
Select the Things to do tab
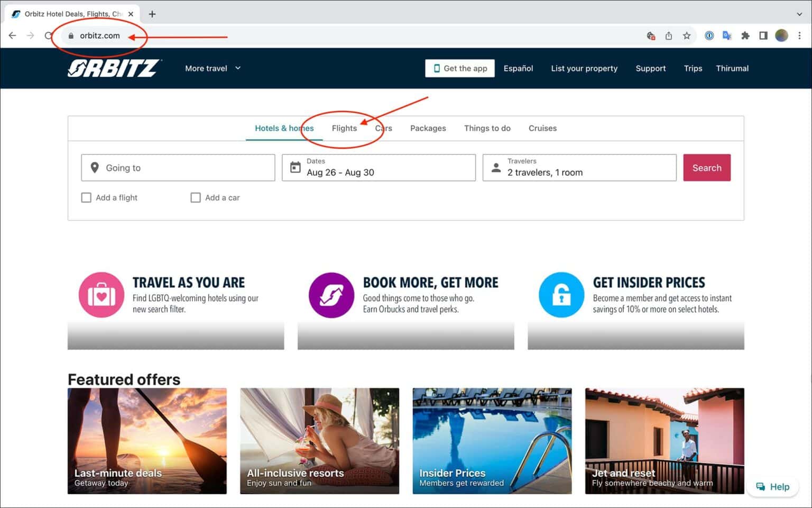(x=487, y=128)
